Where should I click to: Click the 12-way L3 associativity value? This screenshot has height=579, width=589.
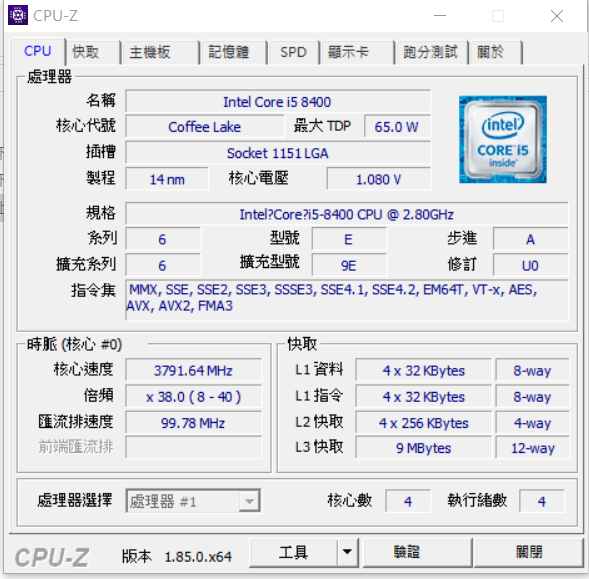[532, 447]
